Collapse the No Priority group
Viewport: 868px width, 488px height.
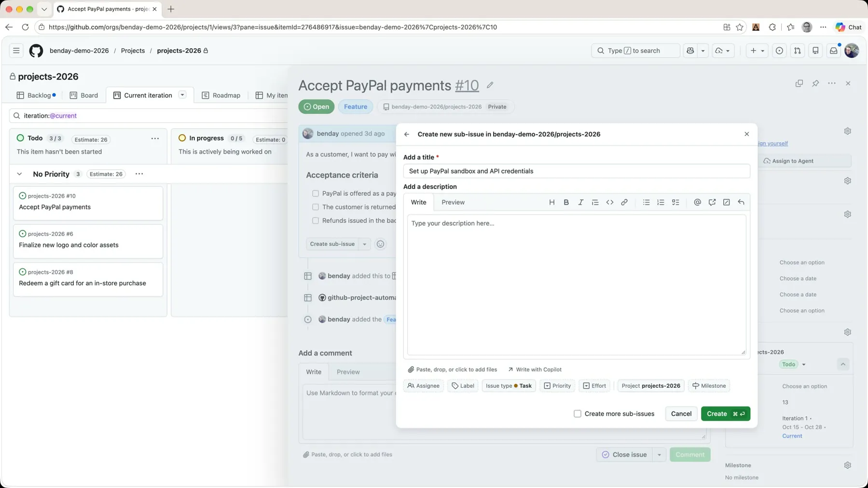tap(19, 174)
